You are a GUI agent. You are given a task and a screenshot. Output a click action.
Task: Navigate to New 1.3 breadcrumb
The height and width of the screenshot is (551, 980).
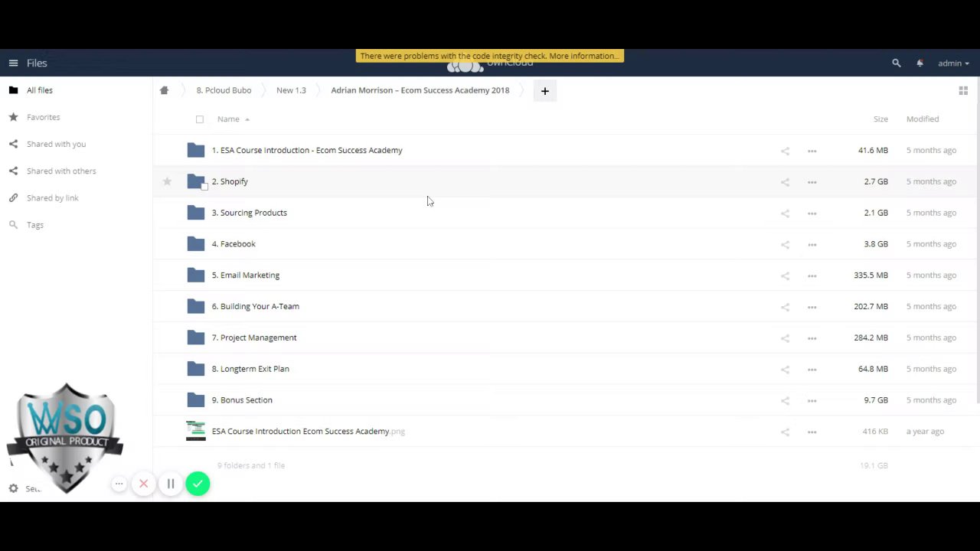tap(291, 90)
